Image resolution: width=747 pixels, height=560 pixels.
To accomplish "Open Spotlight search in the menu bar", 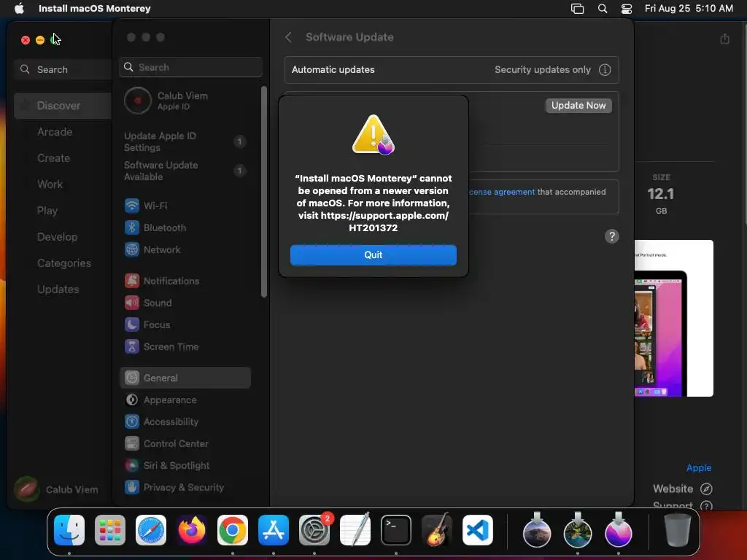I will (x=602, y=8).
